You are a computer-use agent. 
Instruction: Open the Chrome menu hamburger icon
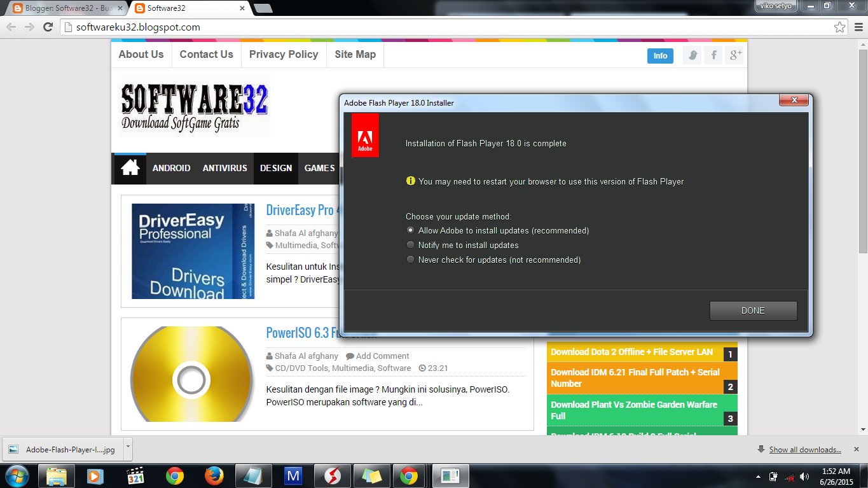[x=858, y=27]
